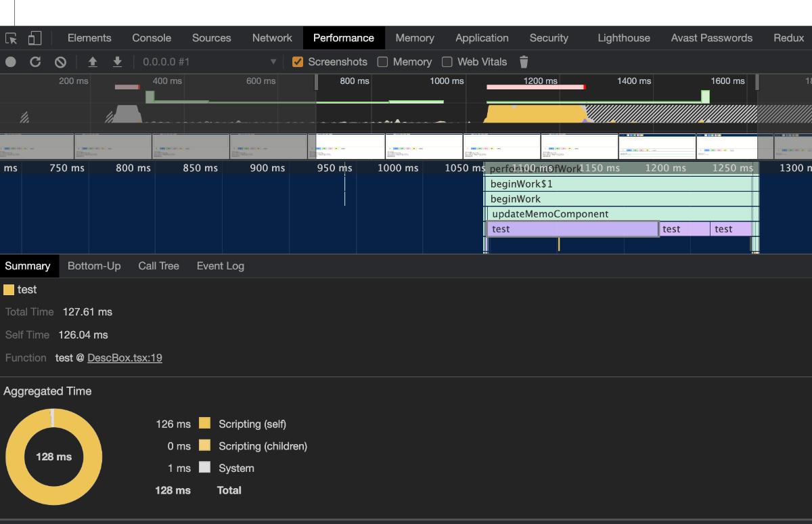
Task: Open the Security tab
Action: pos(549,38)
